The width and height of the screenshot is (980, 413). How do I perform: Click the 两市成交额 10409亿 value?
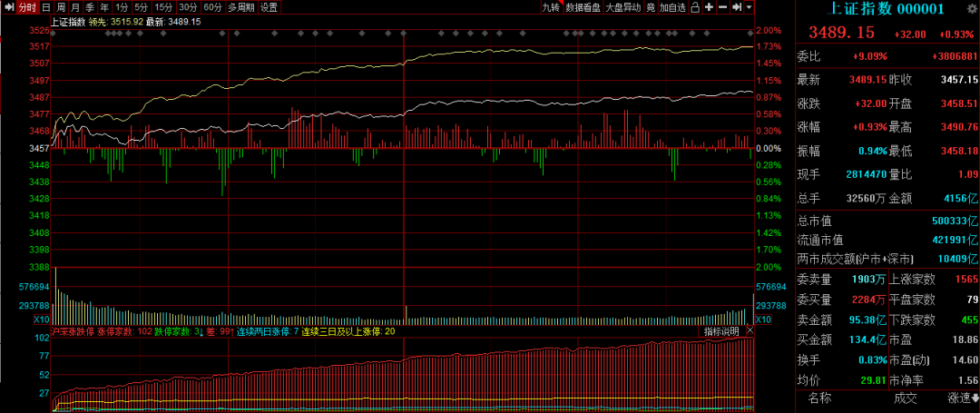pyautogui.click(x=958, y=258)
